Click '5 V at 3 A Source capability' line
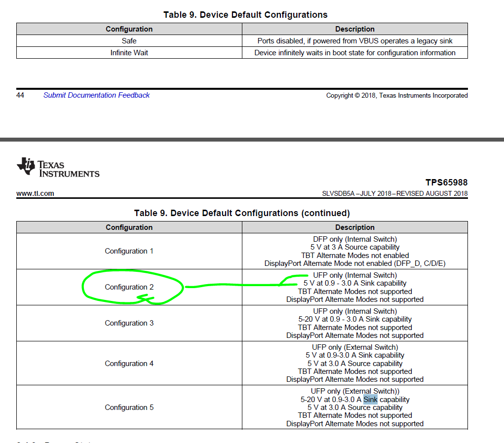The image size is (504, 443). coord(355,247)
